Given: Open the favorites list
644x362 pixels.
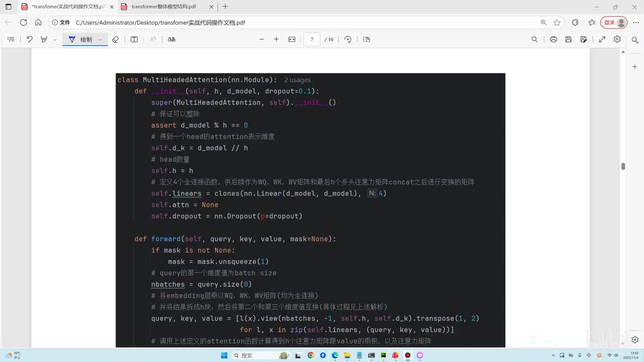Looking at the screenshot, I should pos(592,23).
